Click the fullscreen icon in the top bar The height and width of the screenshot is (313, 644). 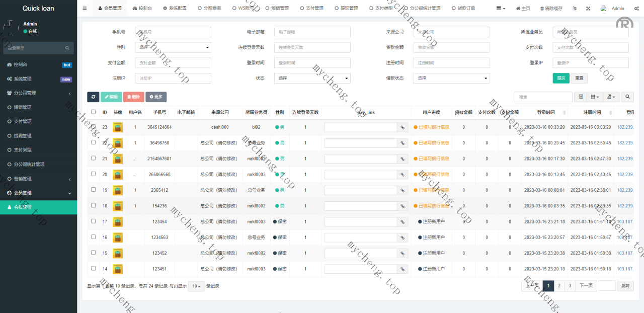tap(588, 9)
